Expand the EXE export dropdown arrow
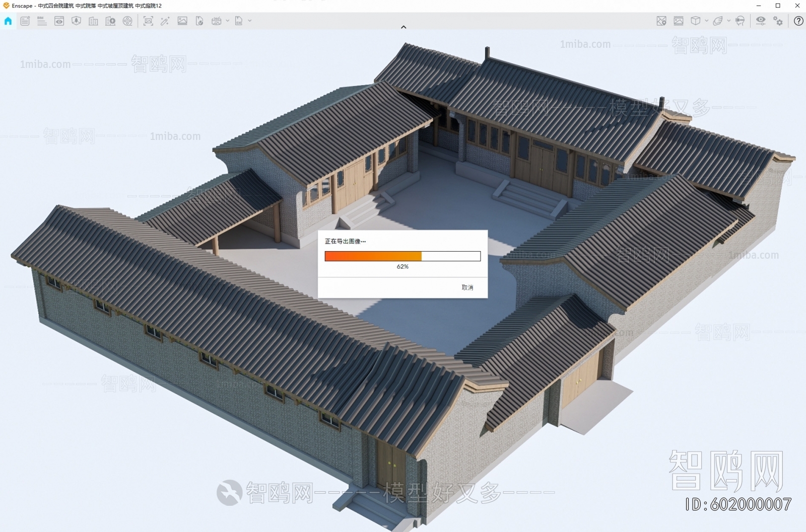The image size is (806, 532). click(250, 21)
